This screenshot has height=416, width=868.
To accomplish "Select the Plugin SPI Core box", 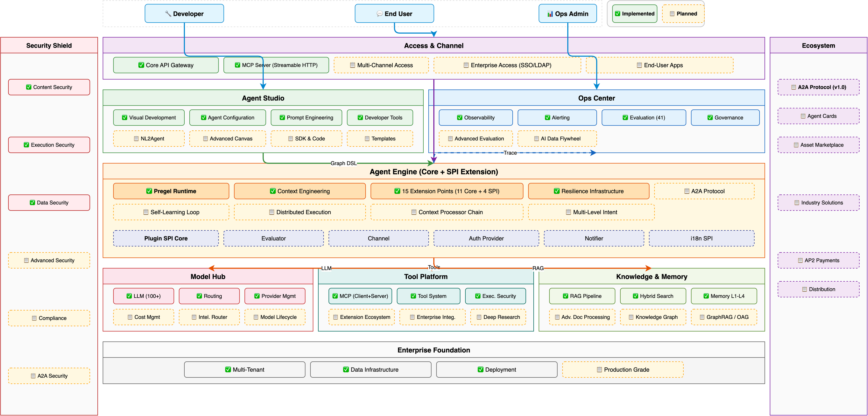I will [166, 238].
